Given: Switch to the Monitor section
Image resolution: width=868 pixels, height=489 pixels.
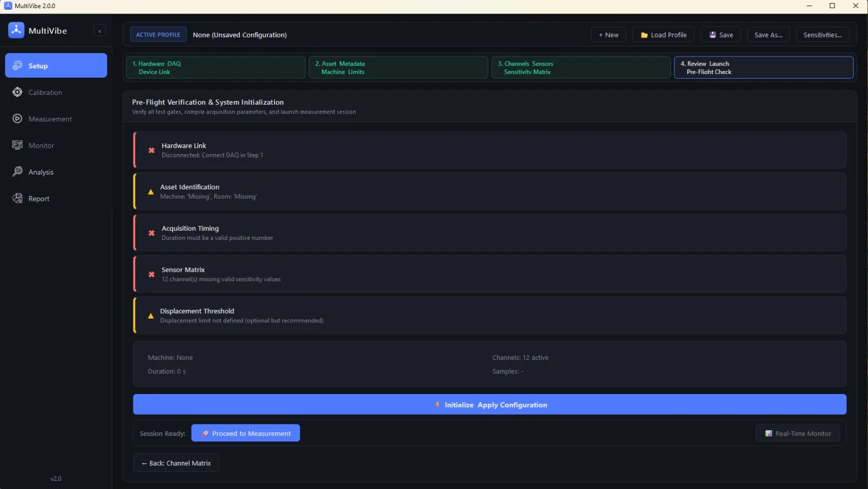Looking at the screenshot, I should coord(56,145).
